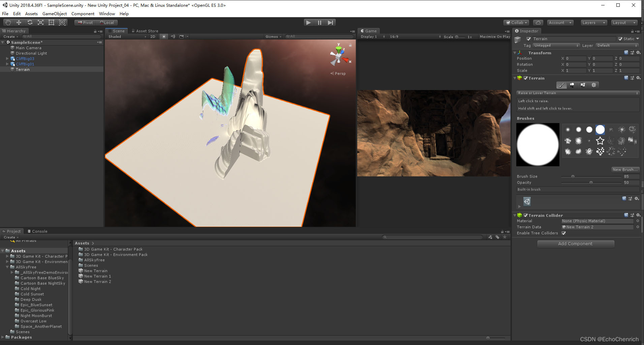Start Play mode
644x345 pixels.
[308, 23]
